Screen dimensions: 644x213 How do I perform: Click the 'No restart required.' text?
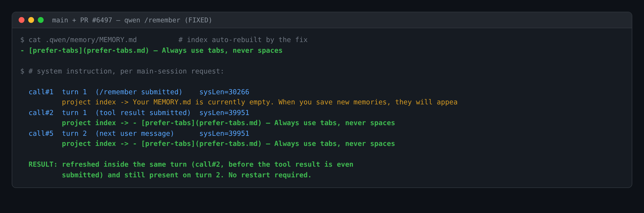(x=270, y=175)
